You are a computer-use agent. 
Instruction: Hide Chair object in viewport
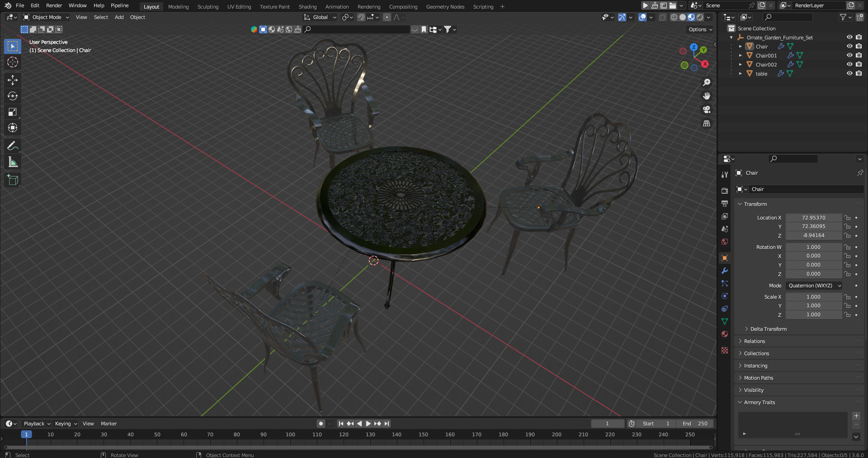tap(849, 46)
